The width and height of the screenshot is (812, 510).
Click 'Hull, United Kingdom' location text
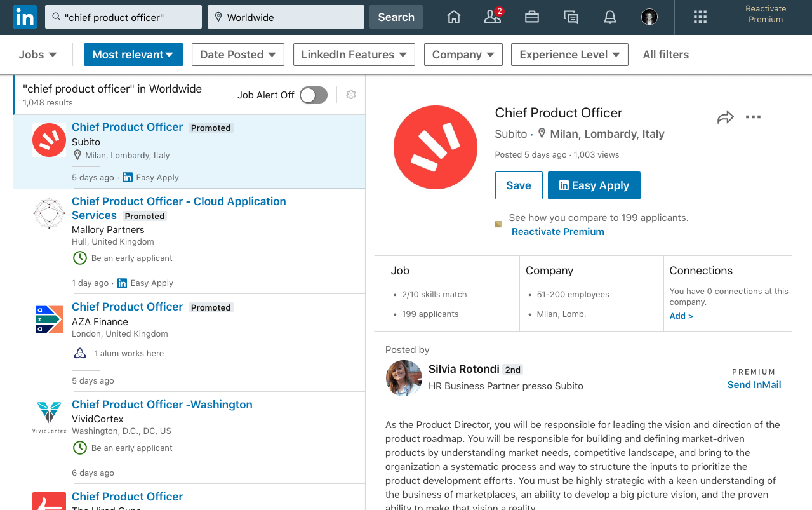[x=112, y=242]
